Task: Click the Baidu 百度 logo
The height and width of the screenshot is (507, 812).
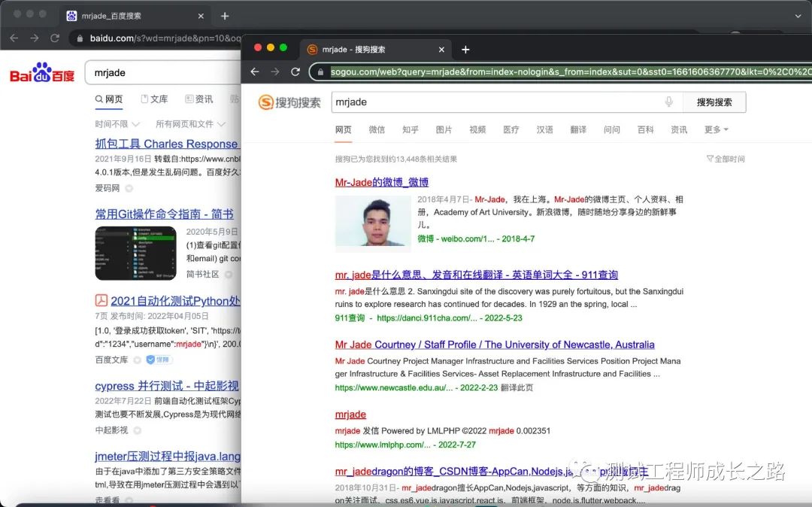Action: tap(42, 73)
